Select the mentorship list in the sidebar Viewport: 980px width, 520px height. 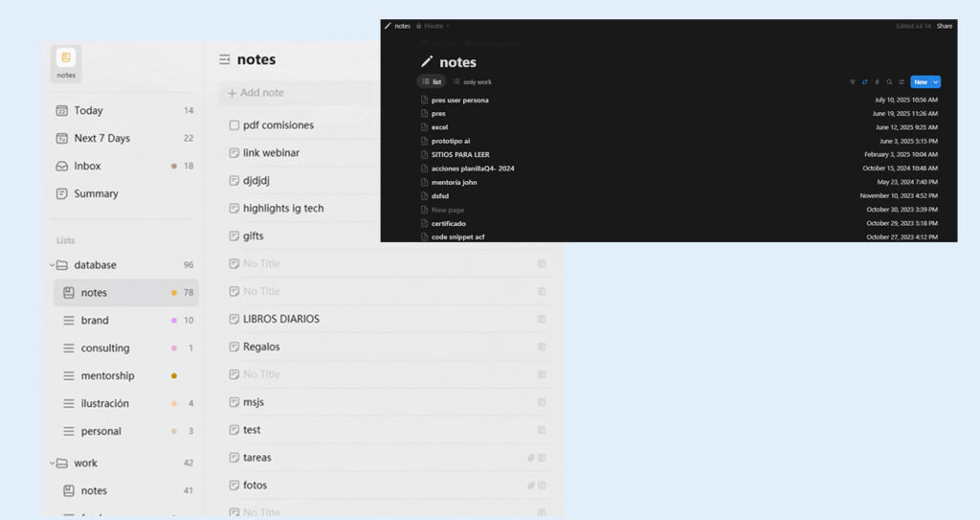click(x=126, y=375)
